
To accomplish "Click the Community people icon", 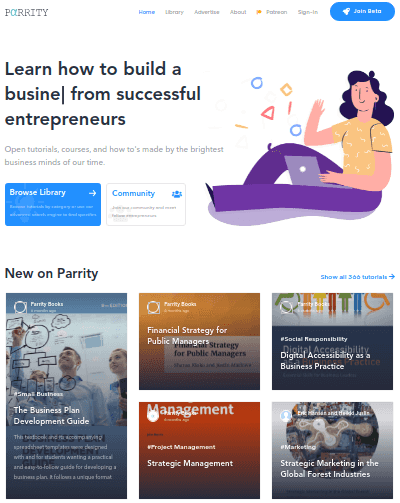I will 177,194.
